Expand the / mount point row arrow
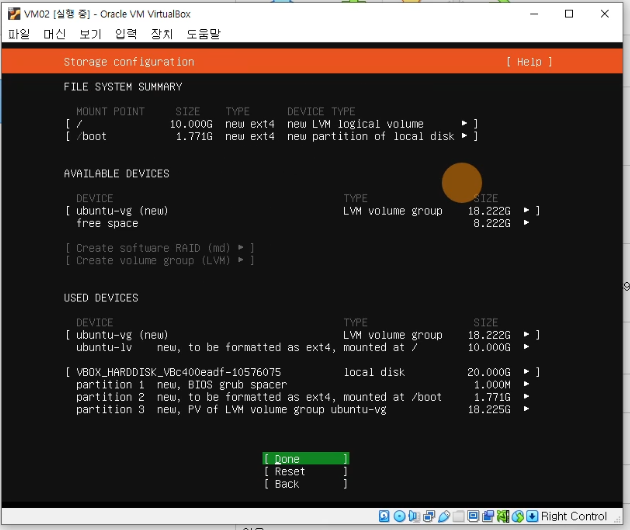 coord(464,123)
